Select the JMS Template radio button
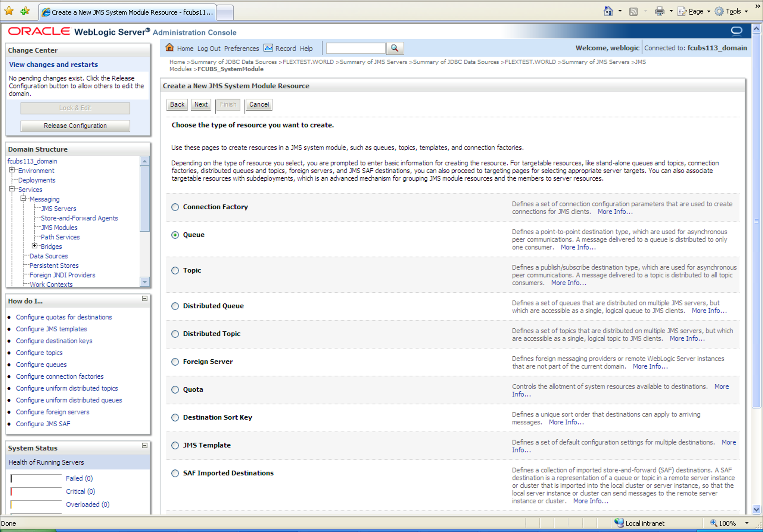The width and height of the screenshot is (763, 532). pyautogui.click(x=175, y=446)
